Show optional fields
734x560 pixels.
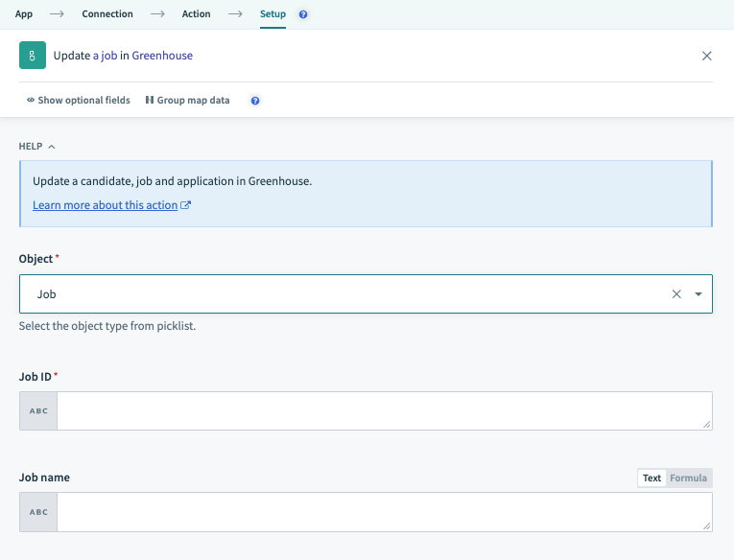click(x=79, y=101)
